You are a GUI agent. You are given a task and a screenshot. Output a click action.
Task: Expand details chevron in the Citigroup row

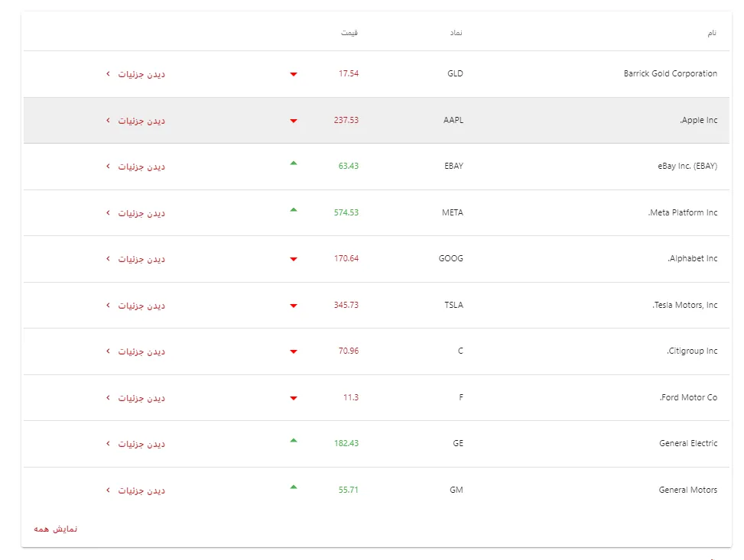click(108, 351)
